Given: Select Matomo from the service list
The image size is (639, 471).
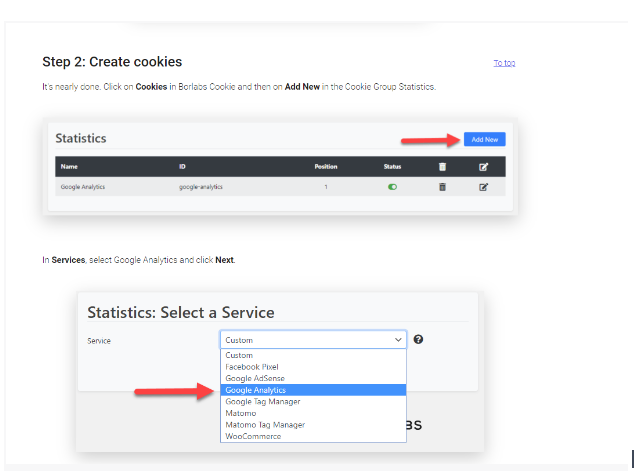Looking at the screenshot, I should [x=313, y=413].
